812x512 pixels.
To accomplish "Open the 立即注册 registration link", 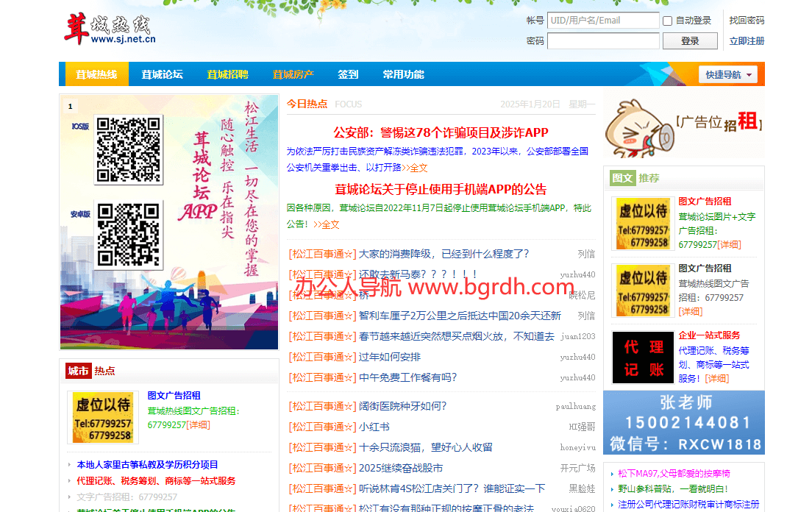I will 747,41.
